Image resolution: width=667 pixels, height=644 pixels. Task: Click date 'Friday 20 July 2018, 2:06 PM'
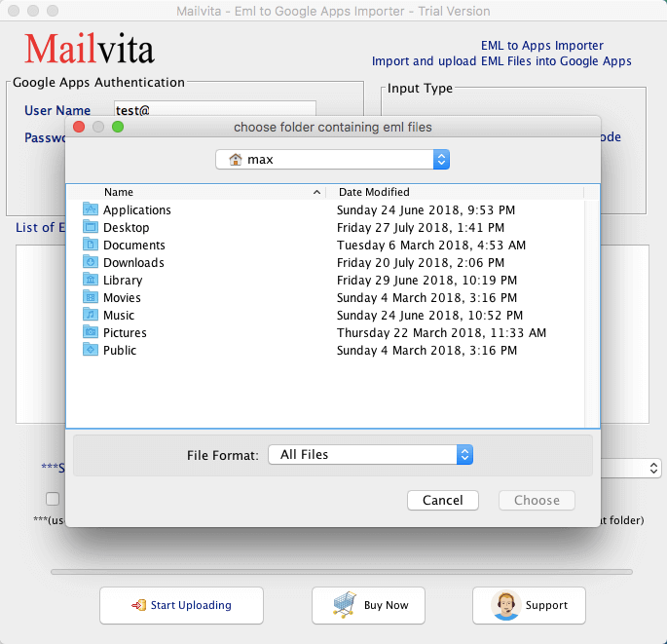[x=421, y=263]
